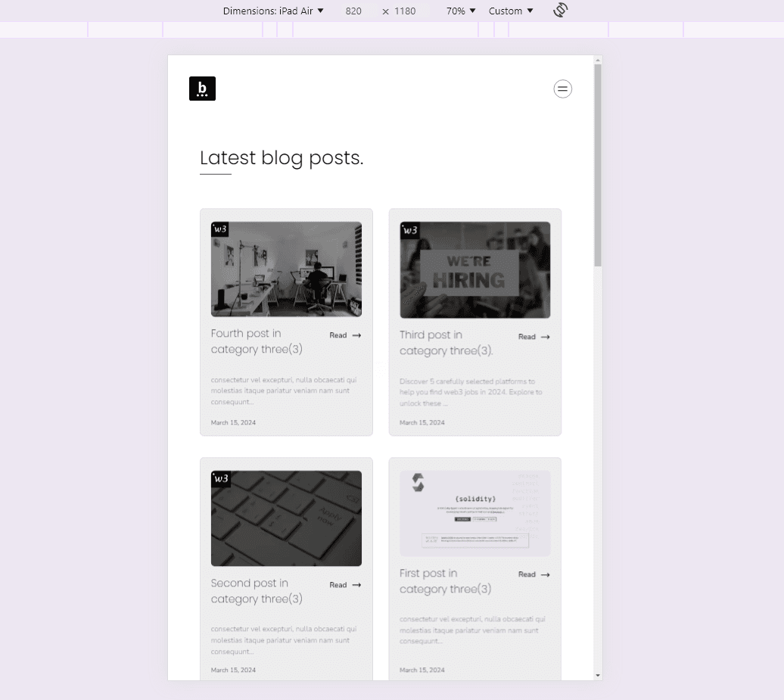Edit the width field showing 820

coord(353,11)
